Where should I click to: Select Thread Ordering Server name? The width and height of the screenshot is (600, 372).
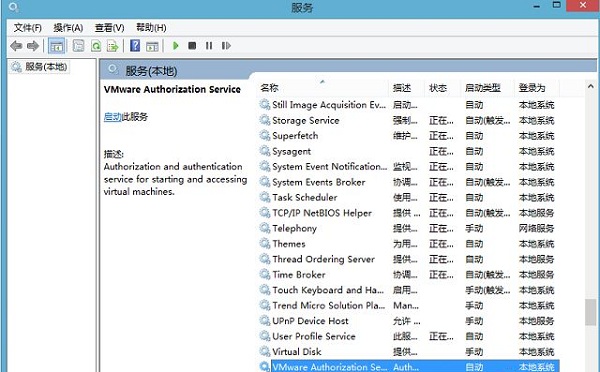(x=323, y=259)
